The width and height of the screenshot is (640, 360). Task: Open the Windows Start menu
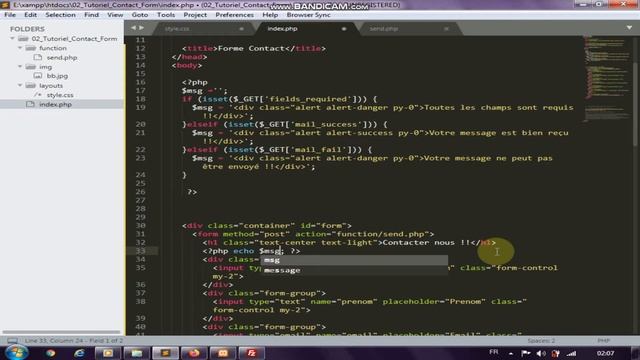click(x=16, y=353)
